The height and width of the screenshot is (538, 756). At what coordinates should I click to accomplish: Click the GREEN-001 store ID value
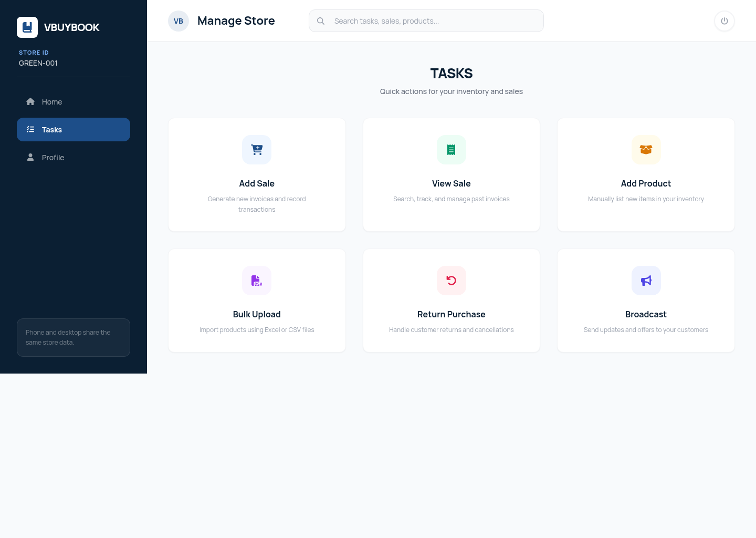[x=38, y=63]
